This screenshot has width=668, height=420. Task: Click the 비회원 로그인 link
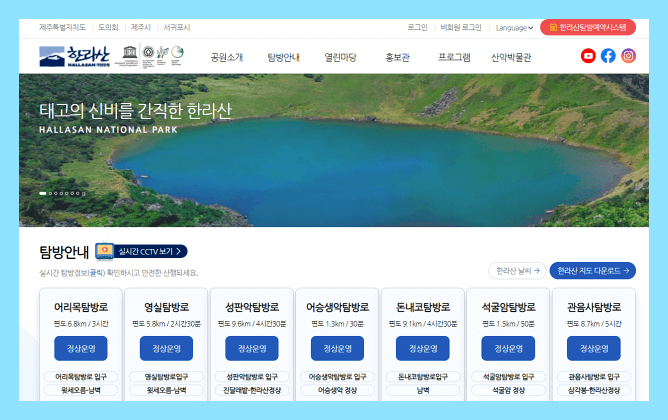point(461,27)
